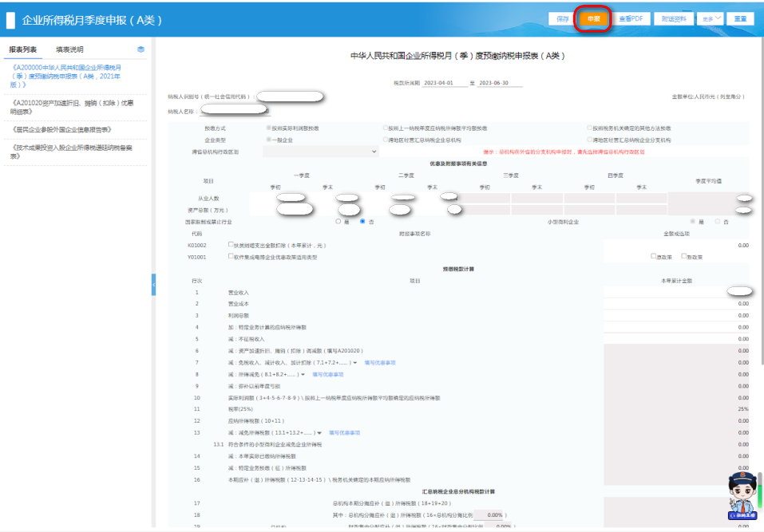Expand row 8 所得减免 sub-items arrow
This screenshot has width=764, height=532.
coord(303,374)
